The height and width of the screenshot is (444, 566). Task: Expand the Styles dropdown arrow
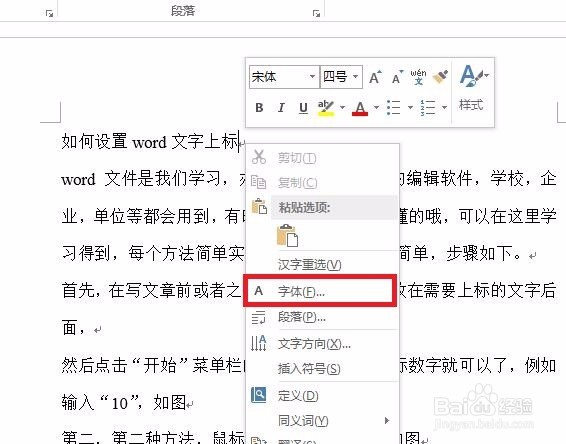[487, 75]
